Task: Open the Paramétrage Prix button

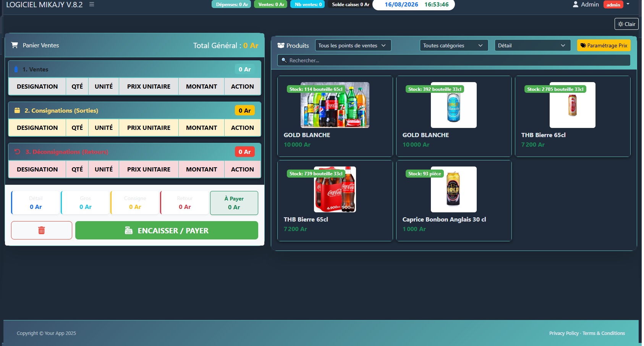Action: pos(604,45)
